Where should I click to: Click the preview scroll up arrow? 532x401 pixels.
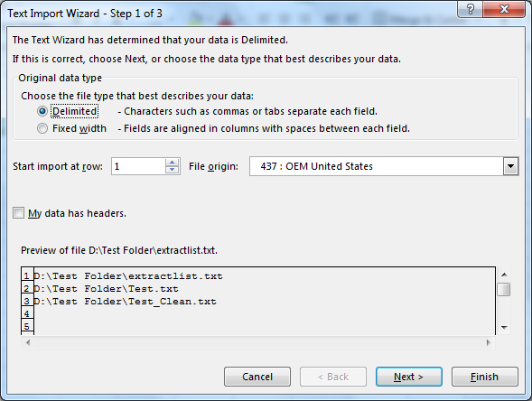click(x=504, y=275)
